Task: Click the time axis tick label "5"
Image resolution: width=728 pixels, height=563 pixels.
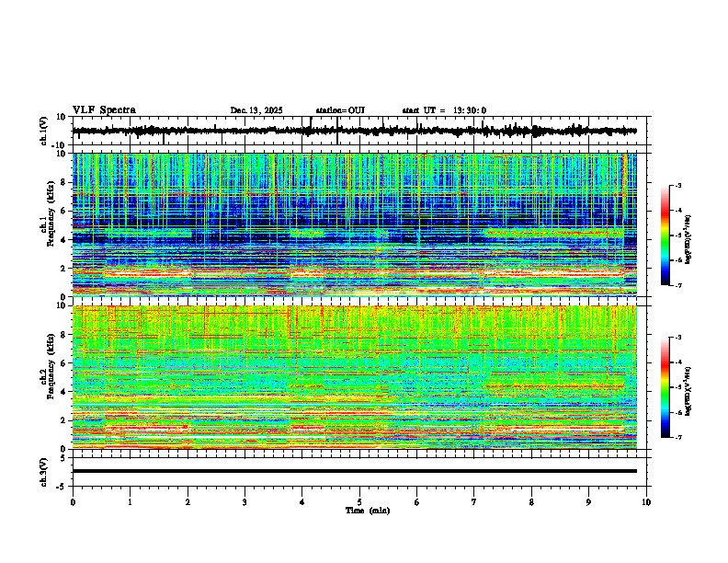Action: (x=359, y=502)
